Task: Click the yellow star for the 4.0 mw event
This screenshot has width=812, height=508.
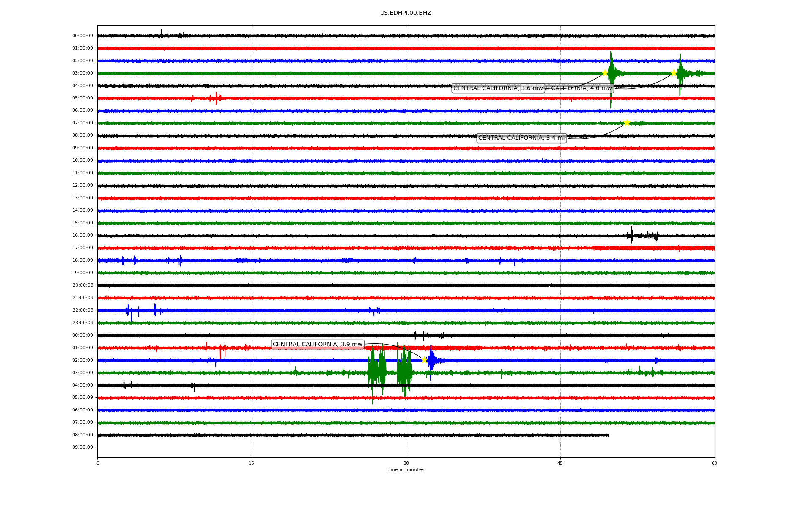Action: (x=674, y=73)
